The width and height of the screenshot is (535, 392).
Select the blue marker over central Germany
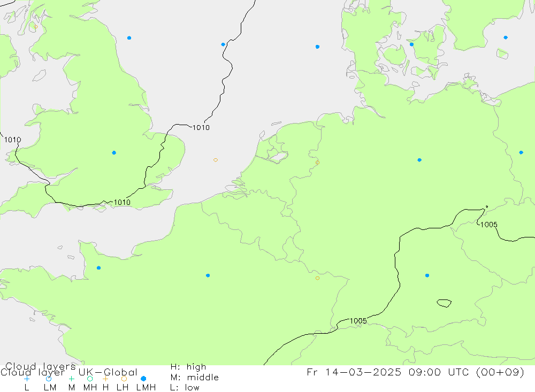tap(419, 160)
